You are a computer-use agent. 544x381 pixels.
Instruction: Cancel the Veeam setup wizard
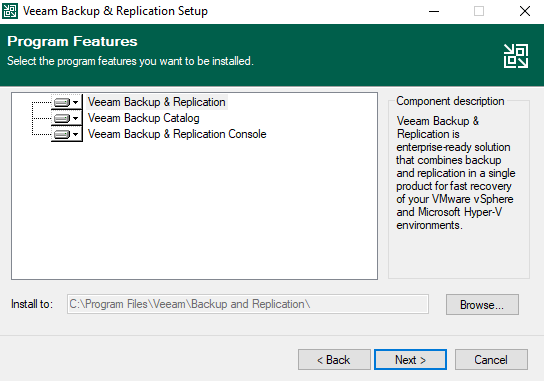491,359
